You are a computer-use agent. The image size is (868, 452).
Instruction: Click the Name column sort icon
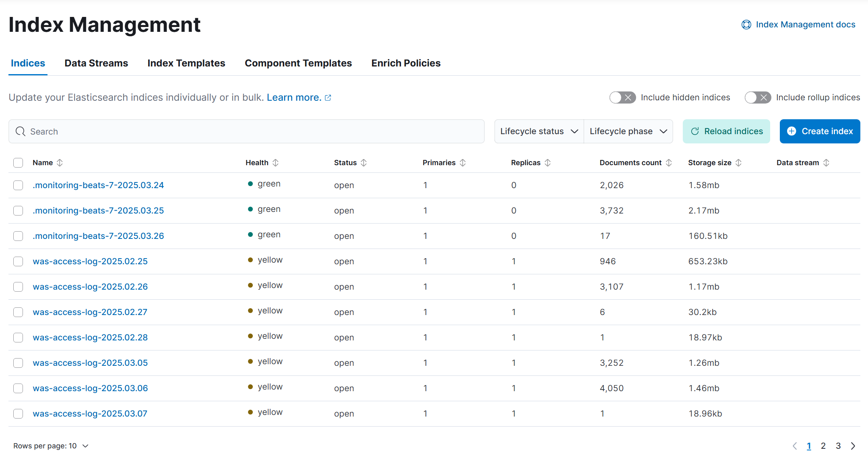[60, 163]
